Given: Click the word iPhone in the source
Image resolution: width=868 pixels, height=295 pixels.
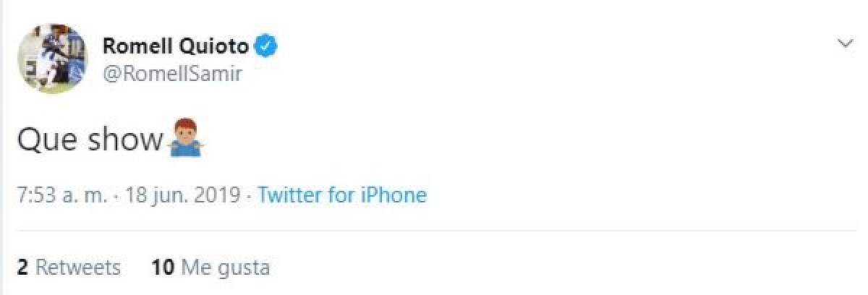Looking at the screenshot, I should coord(393,194).
